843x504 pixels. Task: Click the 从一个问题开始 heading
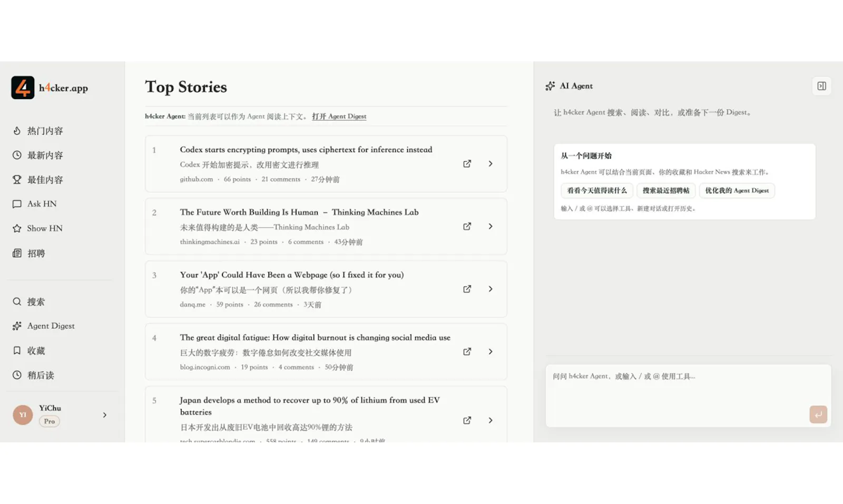(x=586, y=156)
